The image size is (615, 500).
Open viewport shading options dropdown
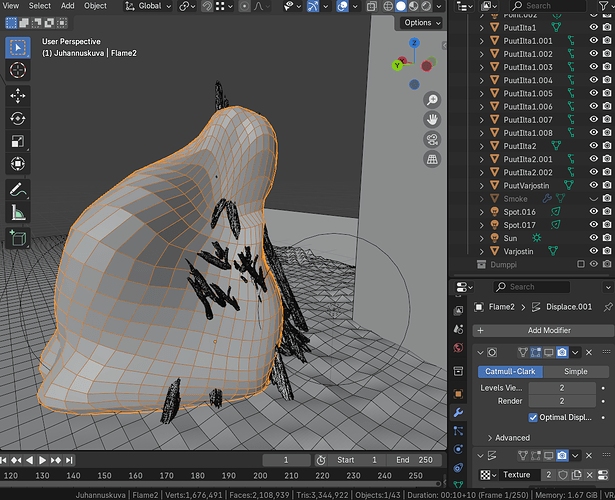(x=439, y=6)
